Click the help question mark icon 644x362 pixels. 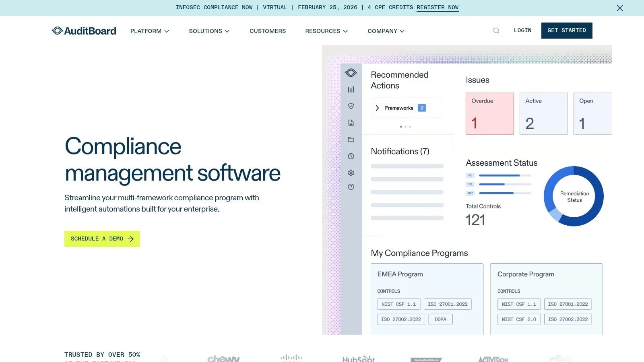pyautogui.click(x=351, y=187)
